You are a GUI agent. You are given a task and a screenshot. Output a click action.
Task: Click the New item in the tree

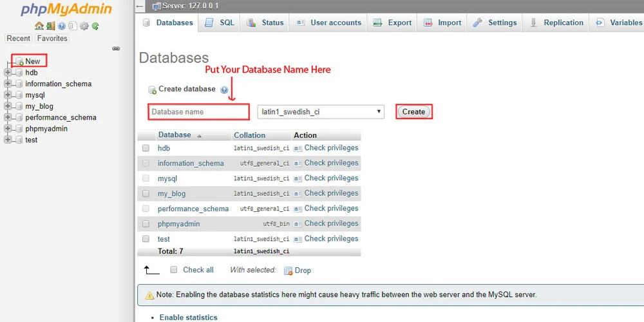click(x=32, y=61)
